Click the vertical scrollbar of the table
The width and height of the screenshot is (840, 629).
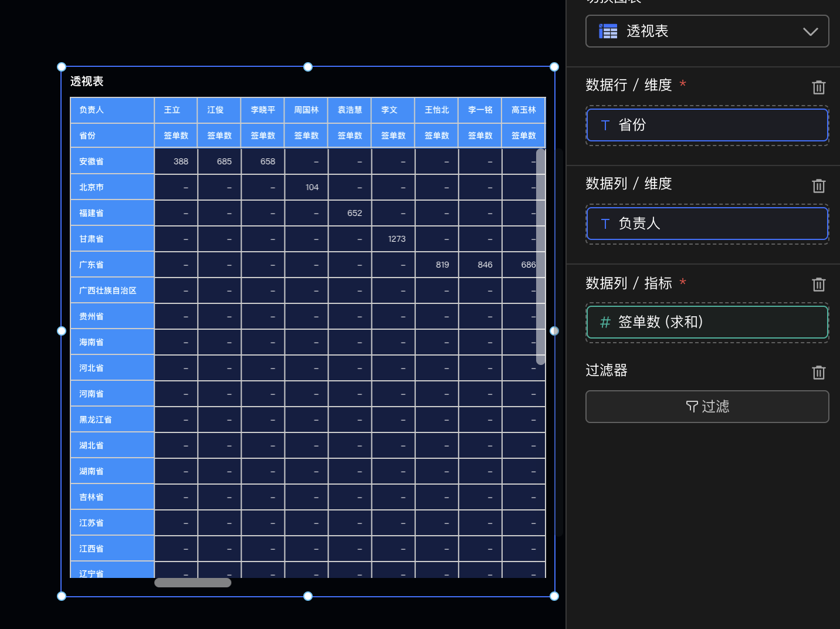click(x=540, y=256)
